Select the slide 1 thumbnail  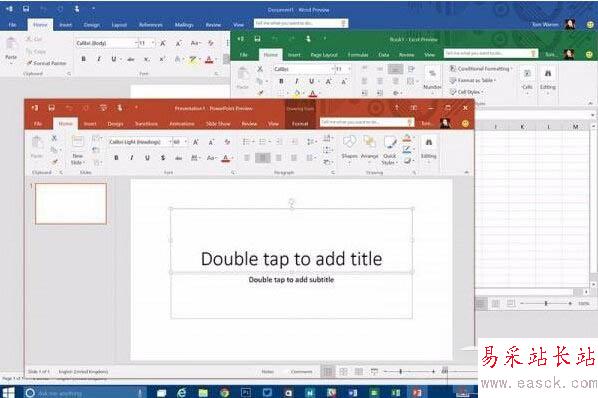pyautogui.click(x=71, y=204)
